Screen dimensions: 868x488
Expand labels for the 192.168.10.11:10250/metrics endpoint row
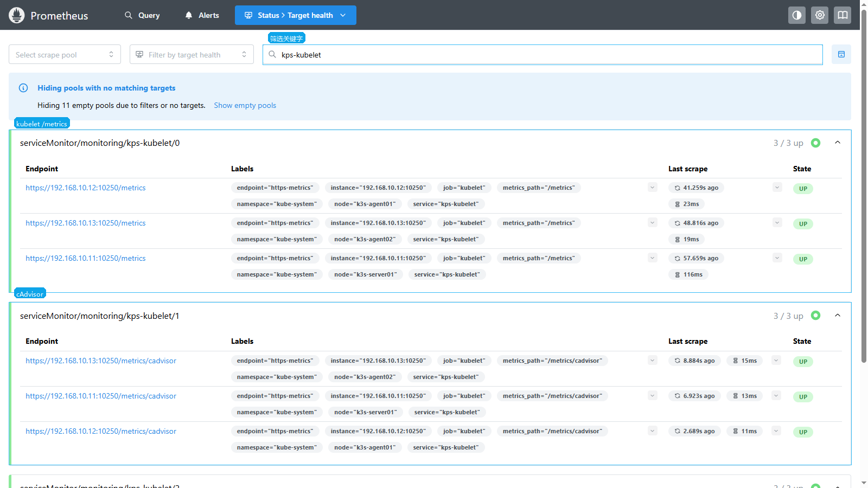pyautogui.click(x=653, y=258)
